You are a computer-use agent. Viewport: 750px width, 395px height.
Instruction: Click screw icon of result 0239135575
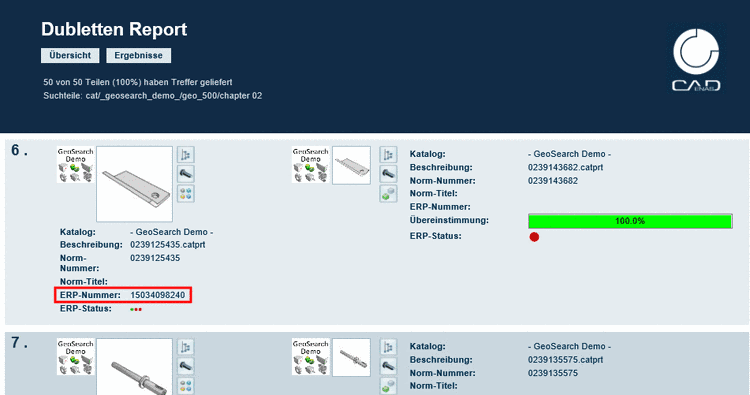click(388, 366)
